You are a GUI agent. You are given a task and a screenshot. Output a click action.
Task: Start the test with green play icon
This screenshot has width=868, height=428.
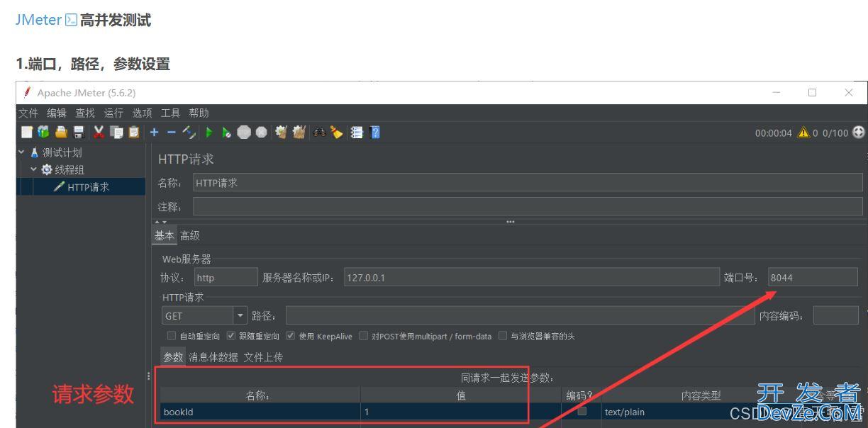tap(209, 133)
